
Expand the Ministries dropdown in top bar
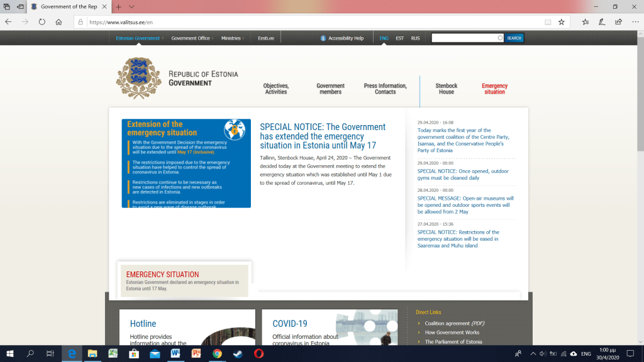click(232, 38)
